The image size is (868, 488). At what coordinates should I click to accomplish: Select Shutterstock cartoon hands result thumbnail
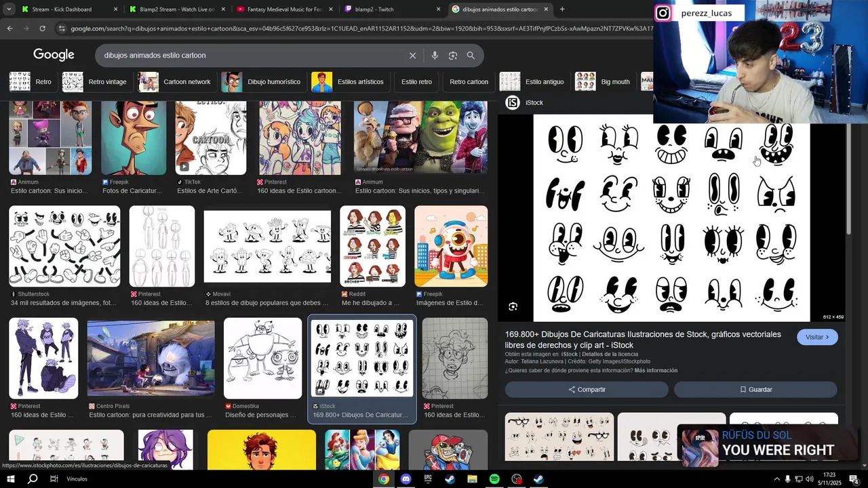64,246
